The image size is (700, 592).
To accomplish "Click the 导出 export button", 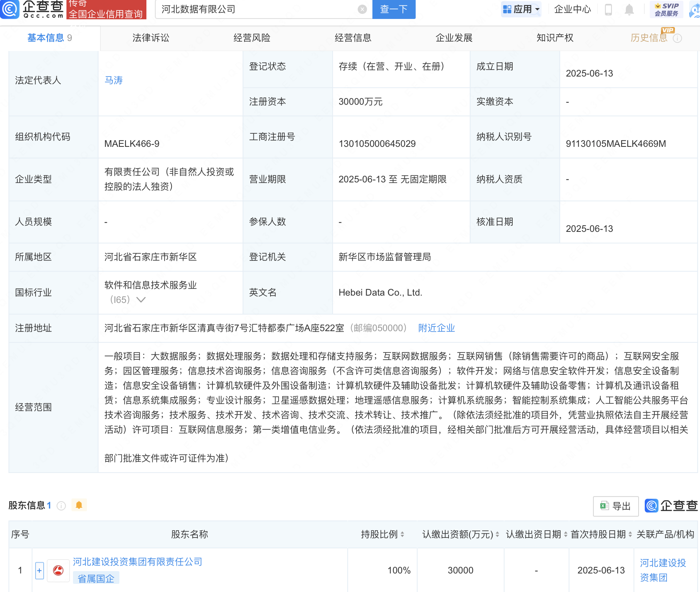I will pyautogui.click(x=616, y=506).
